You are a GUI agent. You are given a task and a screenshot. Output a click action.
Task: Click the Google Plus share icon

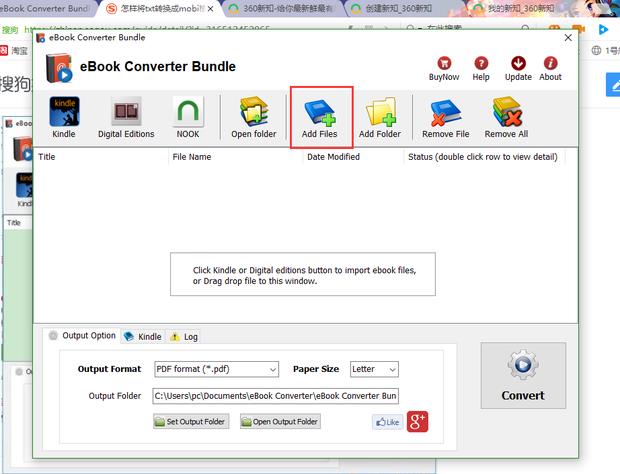point(418,422)
